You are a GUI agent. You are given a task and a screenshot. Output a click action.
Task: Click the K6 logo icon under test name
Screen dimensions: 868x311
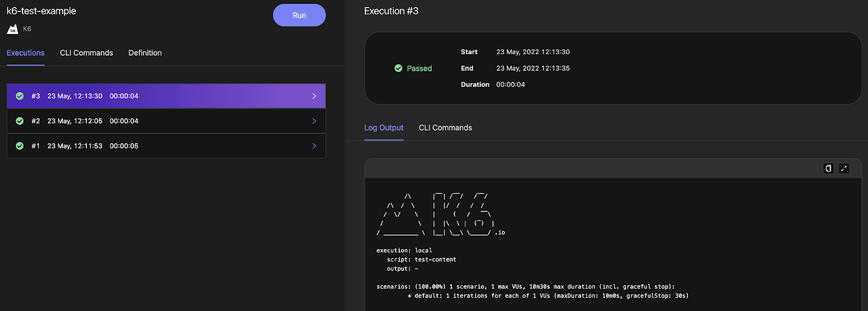[12, 29]
